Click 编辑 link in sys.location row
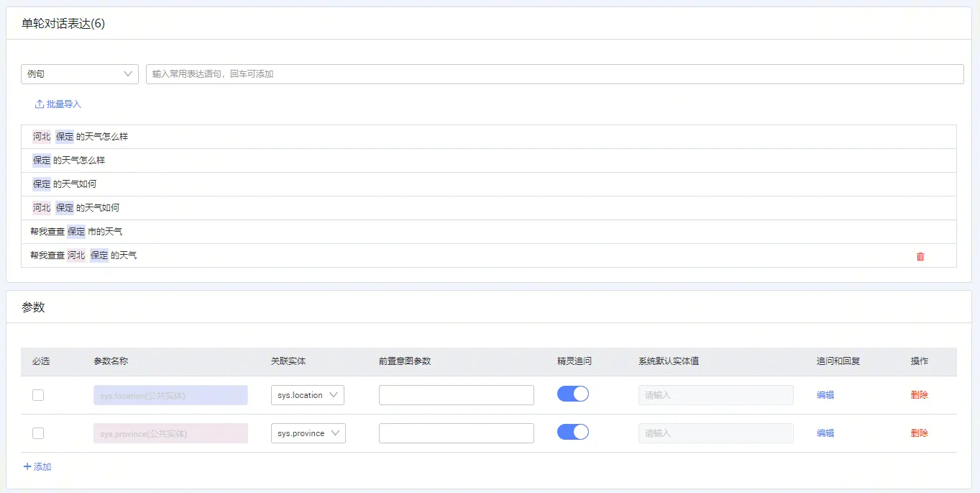Viewport: 980px width, 493px height. click(x=825, y=395)
